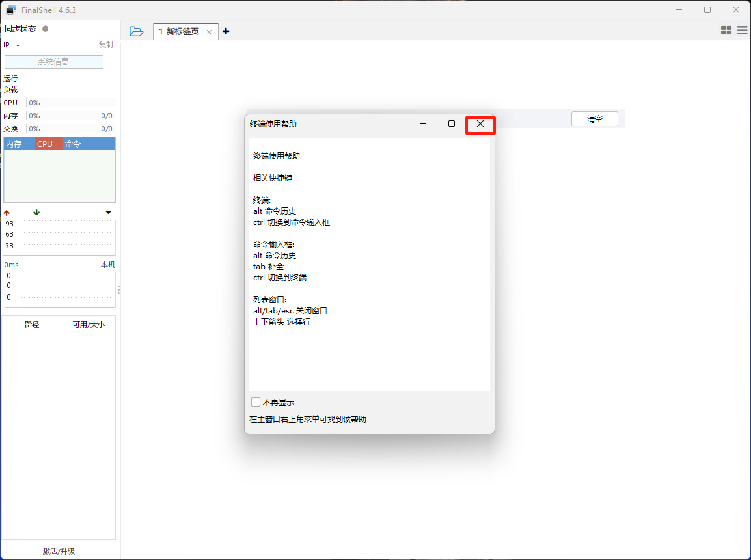Viewport: 751px width, 560px height.
Task: Click the 0ms latency value
Action: (x=12, y=265)
